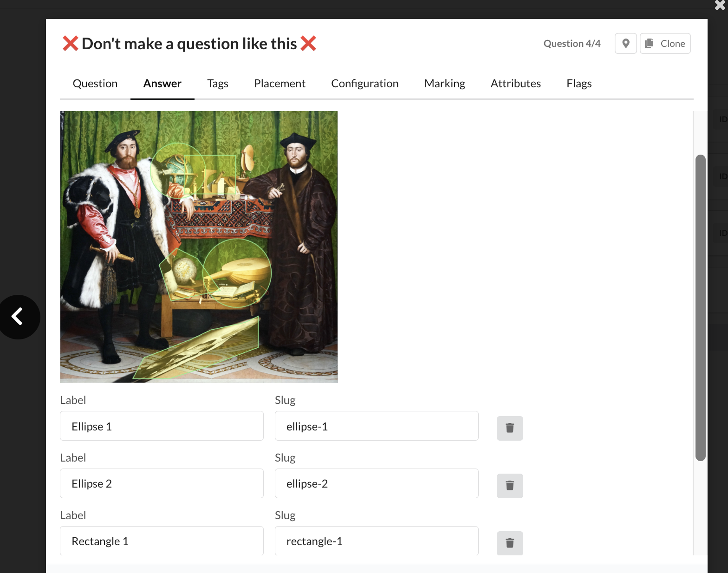
Task: Delete the Ellipse 2 hotspot row
Action: point(509,486)
